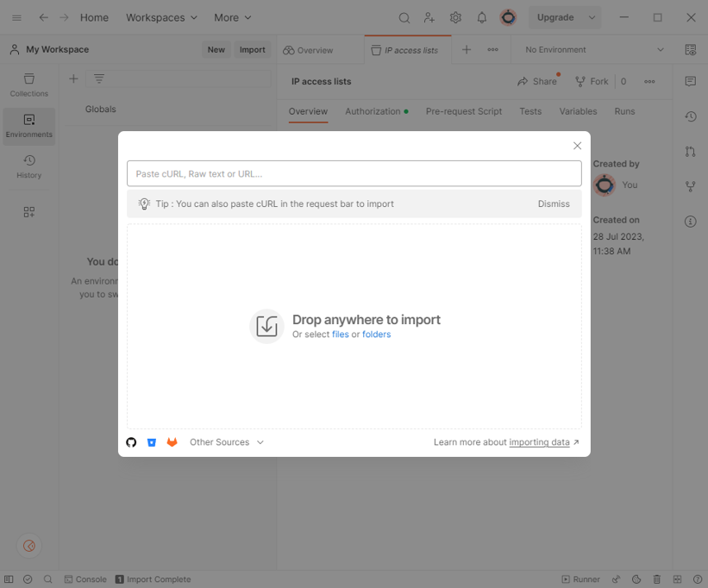Open the environment quick look icon
Viewport: 708px width, 588px height.
click(690, 50)
